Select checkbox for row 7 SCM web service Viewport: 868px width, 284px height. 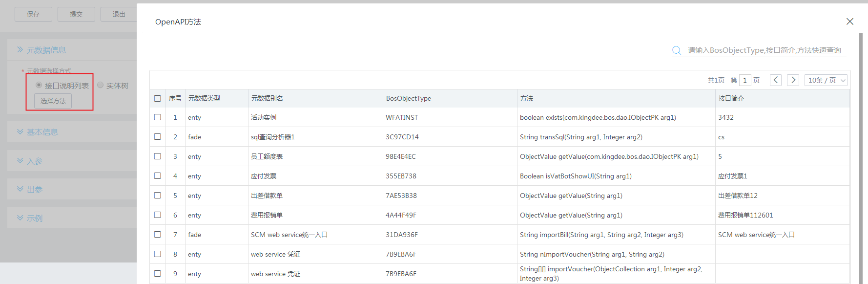[157, 235]
